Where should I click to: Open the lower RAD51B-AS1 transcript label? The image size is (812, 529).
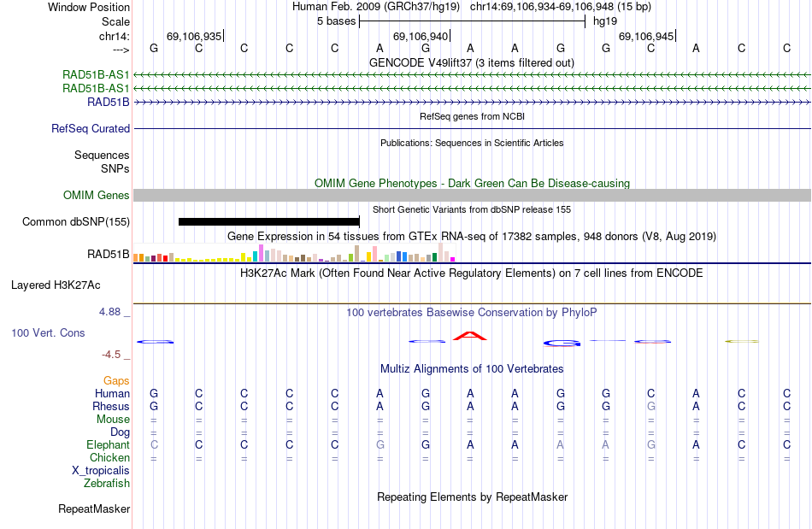click(x=96, y=88)
